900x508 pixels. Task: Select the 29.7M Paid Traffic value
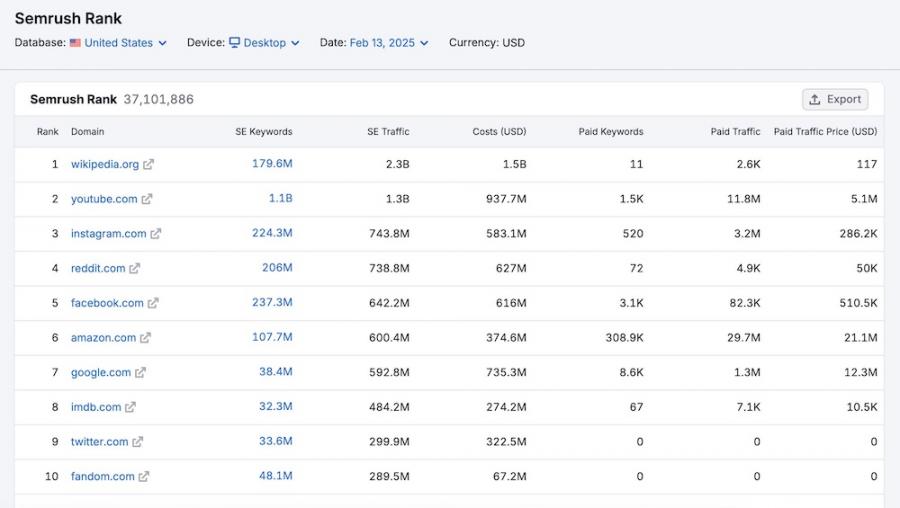point(744,338)
